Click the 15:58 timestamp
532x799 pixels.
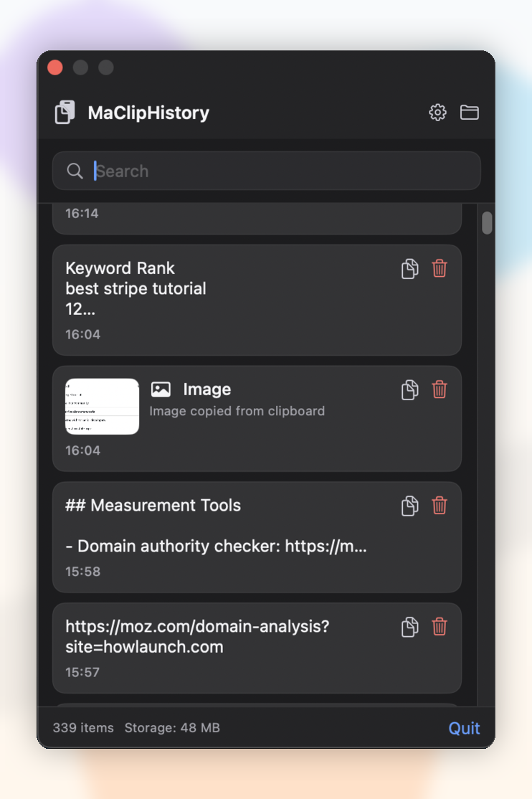[82, 572]
